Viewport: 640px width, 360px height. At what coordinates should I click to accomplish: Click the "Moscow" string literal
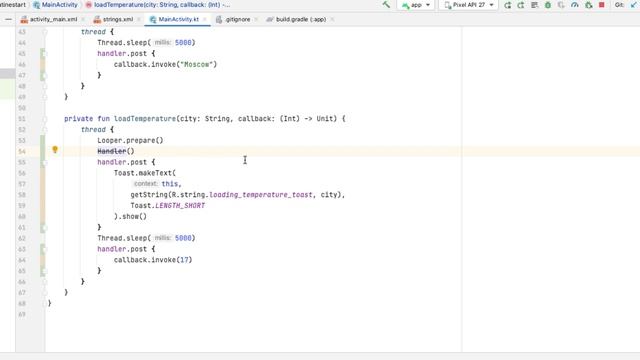[x=197, y=64]
